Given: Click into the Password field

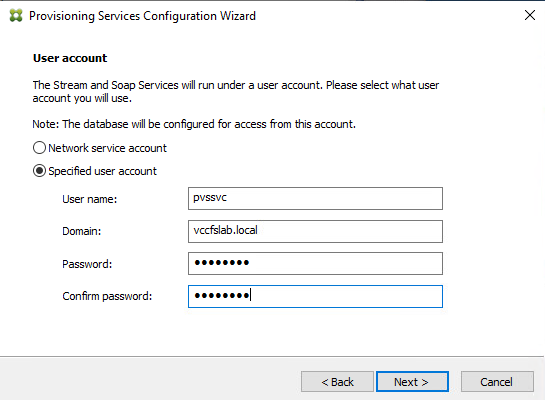Looking at the screenshot, I should click(x=315, y=263).
